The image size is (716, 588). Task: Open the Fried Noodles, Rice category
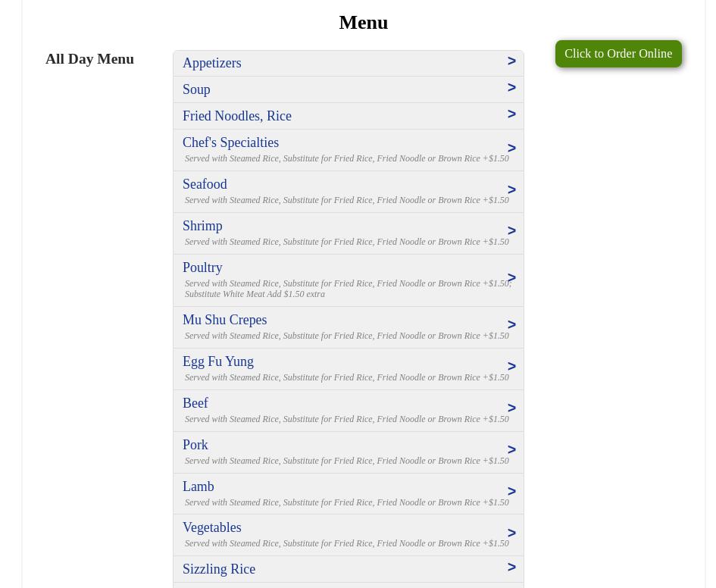coord(237,116)
